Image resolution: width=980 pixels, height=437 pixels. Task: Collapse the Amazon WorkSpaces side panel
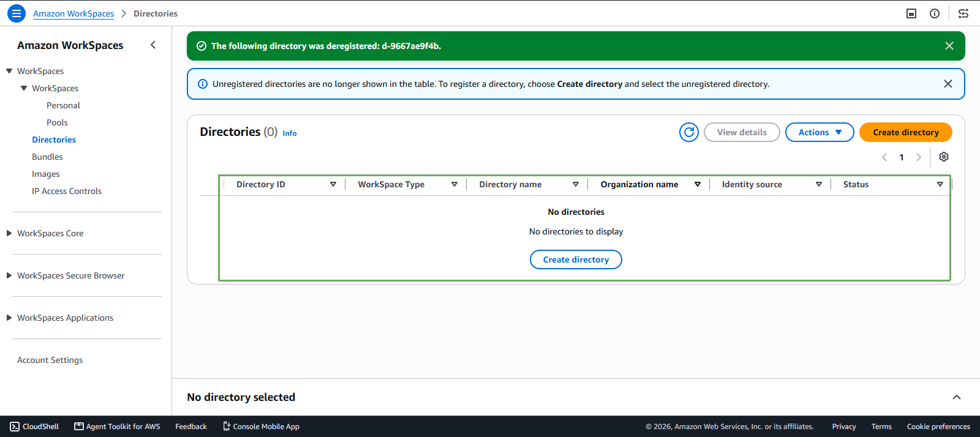pos(153,45)
